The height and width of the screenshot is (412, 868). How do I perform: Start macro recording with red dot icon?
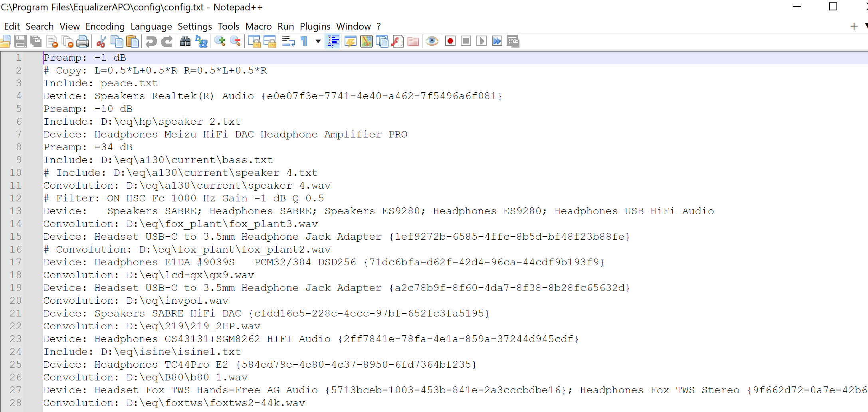[x=450, y=41]
